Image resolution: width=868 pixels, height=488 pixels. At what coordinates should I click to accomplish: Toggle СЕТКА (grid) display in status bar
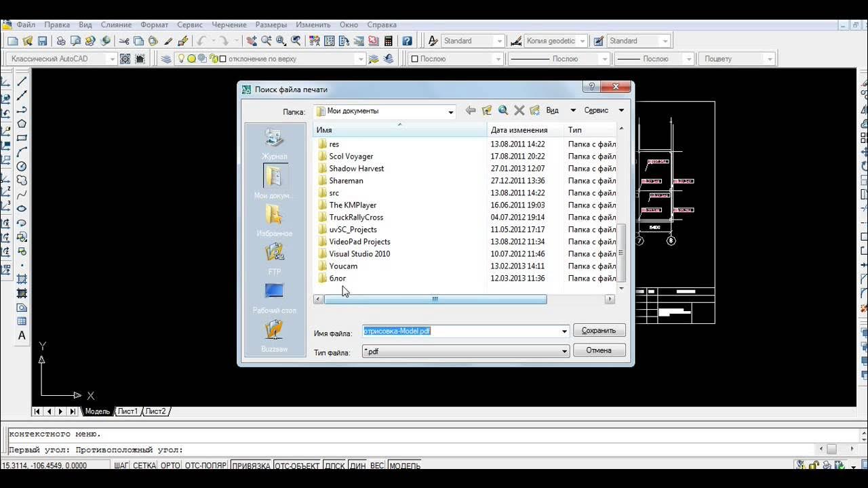(144, 466)
